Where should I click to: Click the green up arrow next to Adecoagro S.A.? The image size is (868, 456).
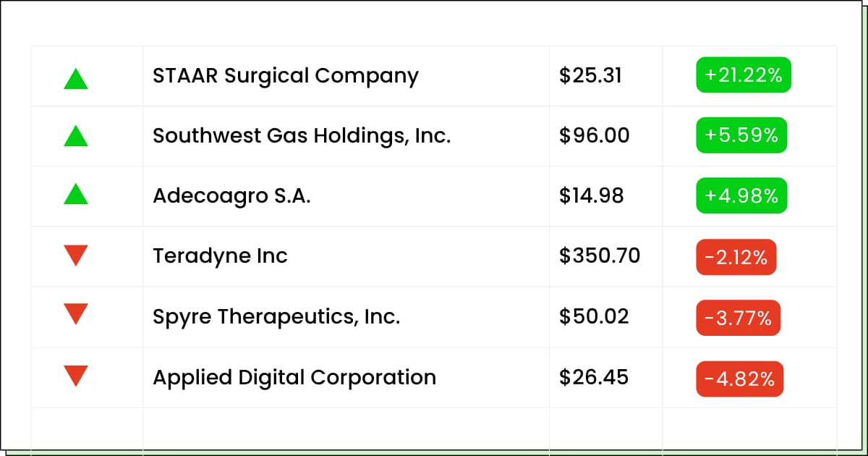pyautogui.click(x=76, y=194)
